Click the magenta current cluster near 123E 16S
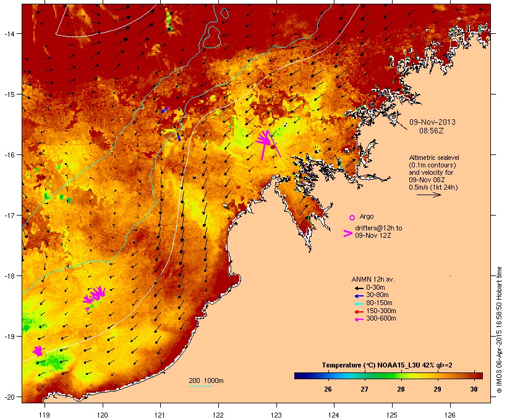Viewport: 507px width, 420px height. coord(267,144)
